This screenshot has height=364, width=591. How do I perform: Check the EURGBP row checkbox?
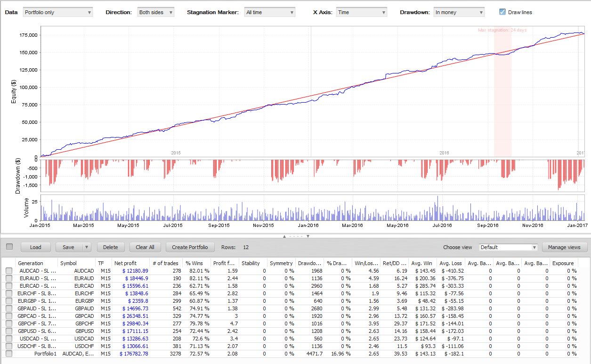click(x=9, y=301)
